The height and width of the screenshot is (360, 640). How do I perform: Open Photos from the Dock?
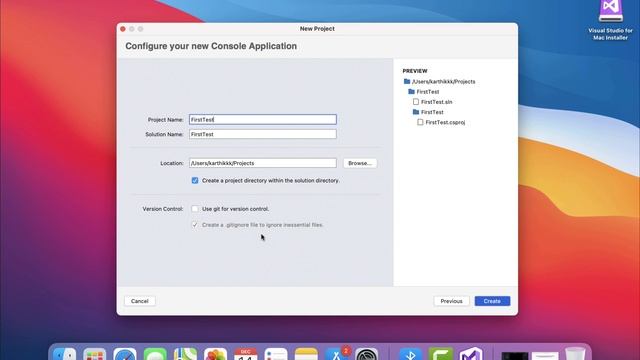pos(216,354)
